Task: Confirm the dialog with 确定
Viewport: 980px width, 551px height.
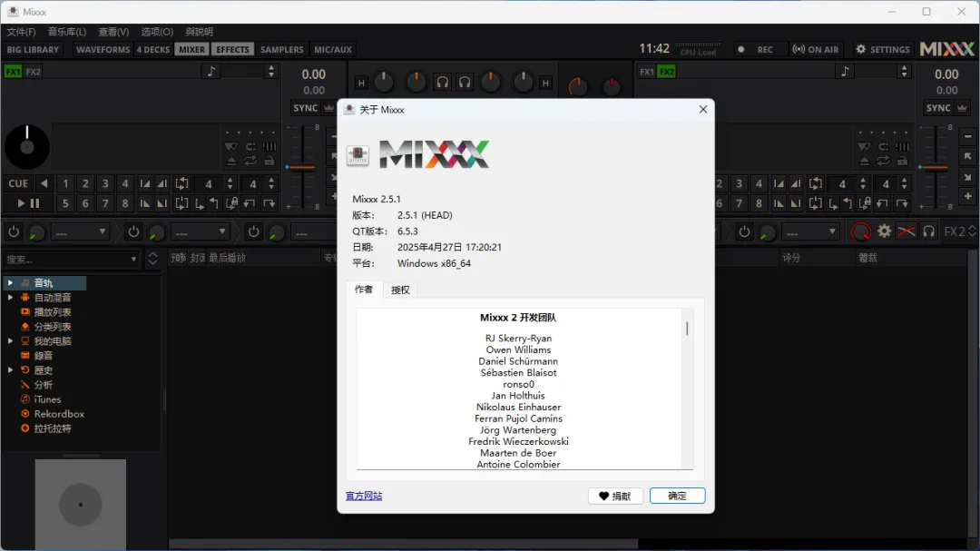Action: tap(678, 496)
